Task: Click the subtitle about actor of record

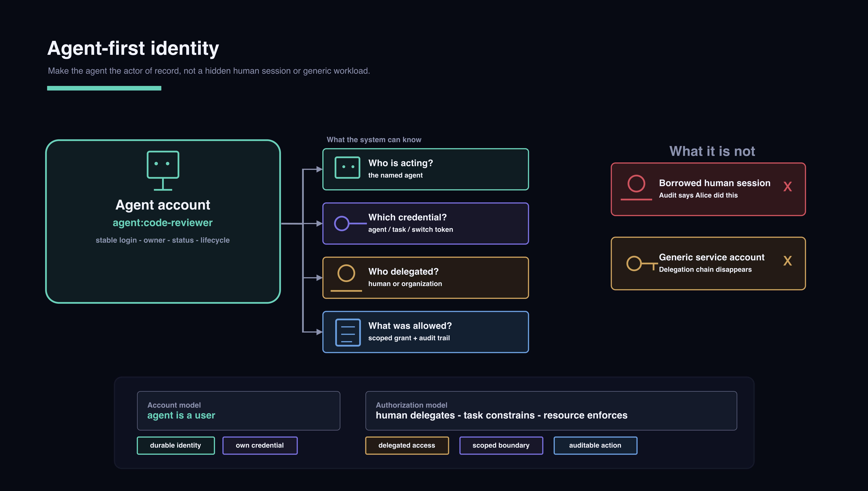Action: pyautogui.click(x=209, y=71)
